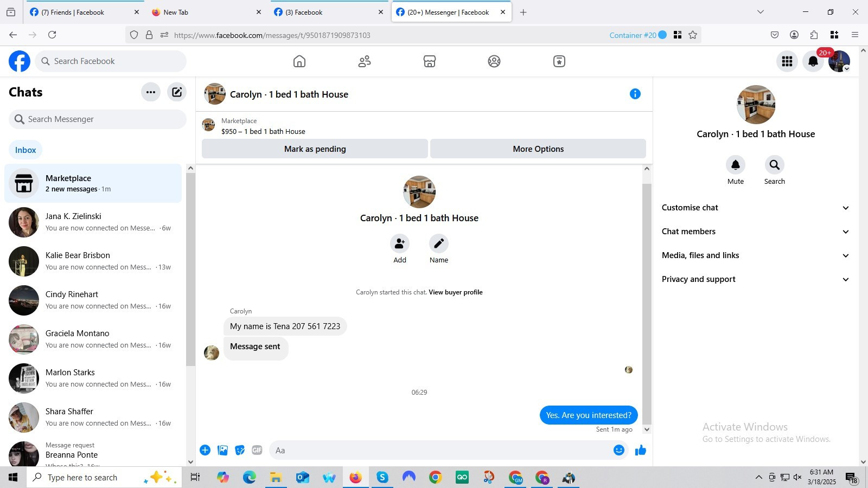The width and height of the screenshot is (868, 488).
Task: Open Windows Start menu
Action: [13, 477]
